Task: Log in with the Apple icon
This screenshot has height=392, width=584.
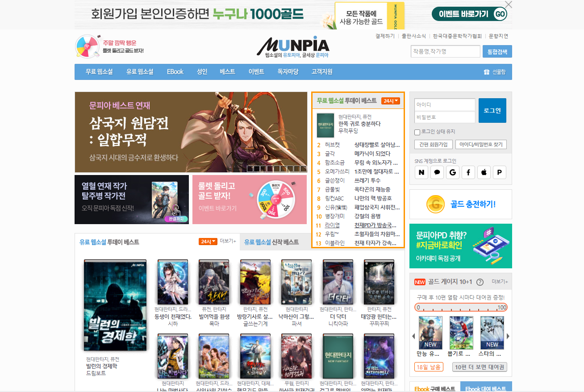Action: tap(484, 172)
